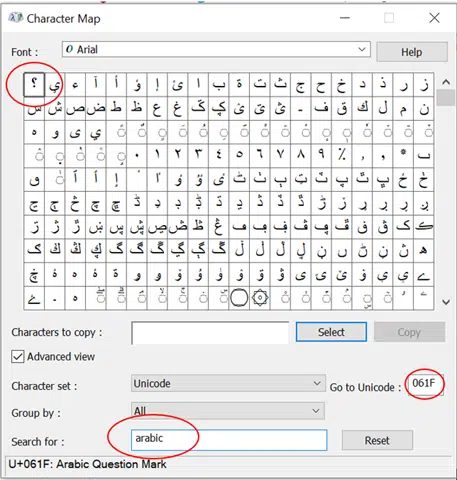Screen dimensions: 457x480
Task: Click the Select button
Action: click(331, 332)
